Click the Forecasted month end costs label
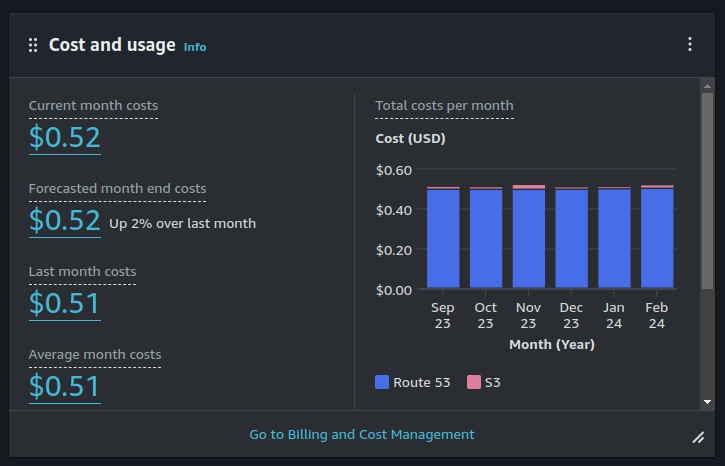This screenshot has height=466, width=725. (117, 189)
